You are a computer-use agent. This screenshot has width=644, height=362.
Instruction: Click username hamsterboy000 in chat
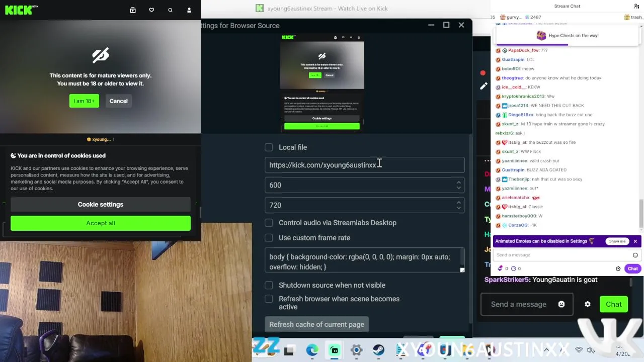[519, 216]
